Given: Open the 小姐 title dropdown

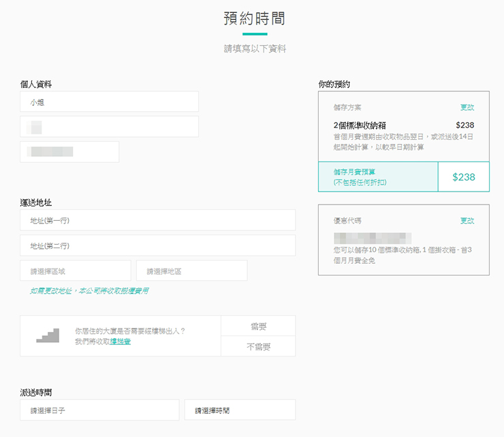Looking at the screenshot, I should (109, 102).
